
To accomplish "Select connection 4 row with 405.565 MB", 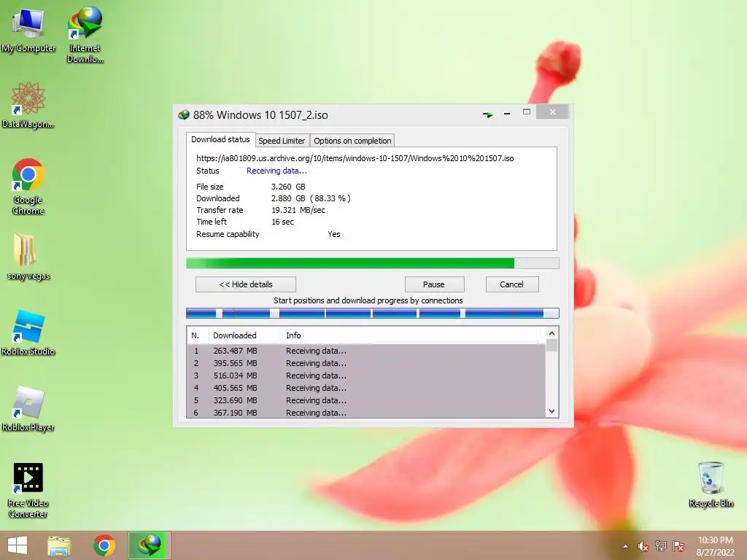I will coord(366,388).
